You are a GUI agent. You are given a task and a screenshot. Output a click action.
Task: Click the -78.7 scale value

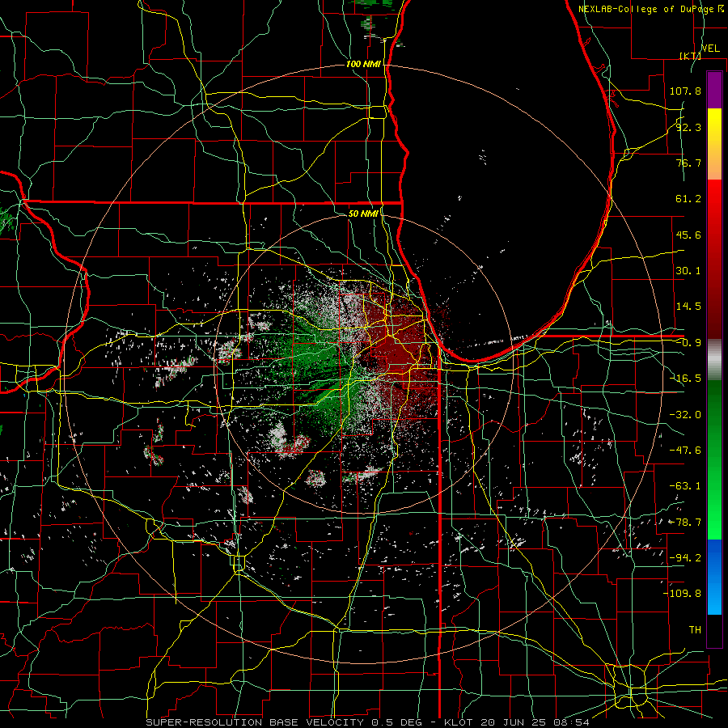[685, 523]
